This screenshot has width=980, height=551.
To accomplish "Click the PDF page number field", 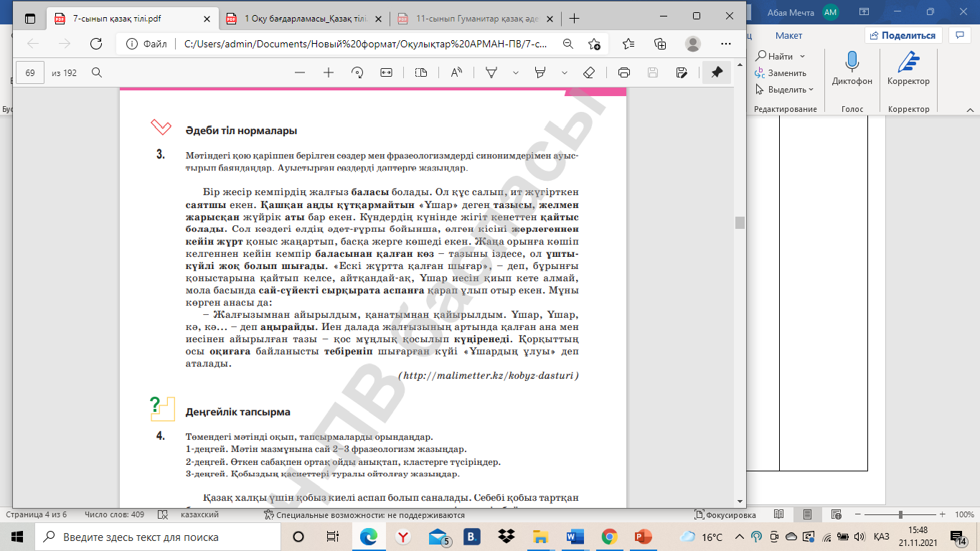I will 30,72.
